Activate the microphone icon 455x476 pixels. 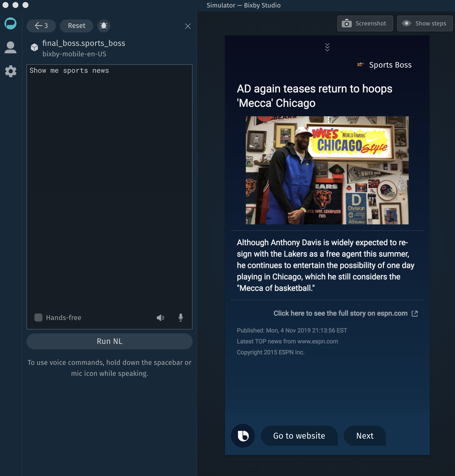(181, 317)
